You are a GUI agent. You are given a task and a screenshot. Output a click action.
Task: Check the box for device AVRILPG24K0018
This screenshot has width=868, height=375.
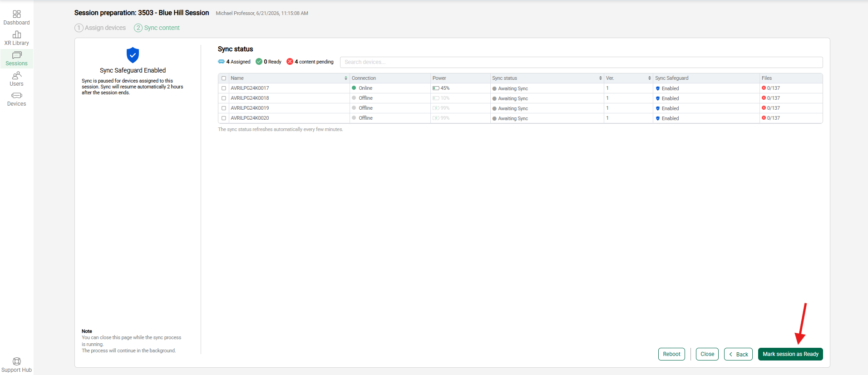pyautogui.click(x=224, y=98)
